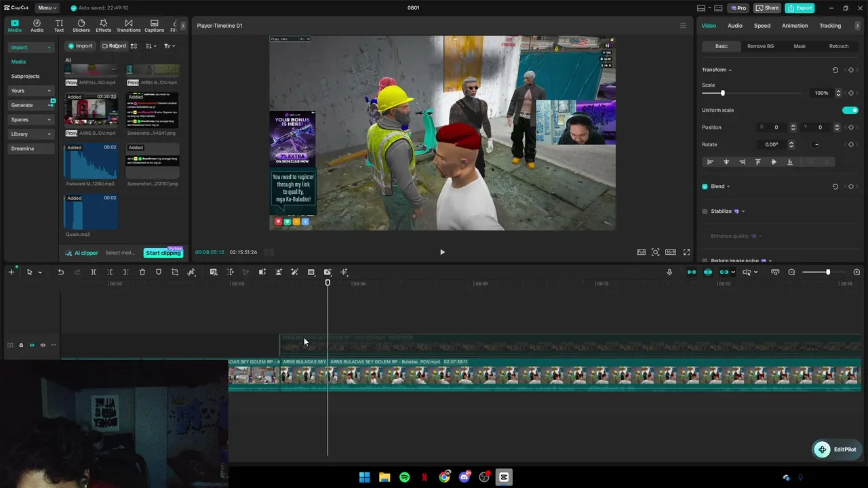Viewport: 868px width, 488px height.
Task: Click the Record button
Action: coord(113,46)
